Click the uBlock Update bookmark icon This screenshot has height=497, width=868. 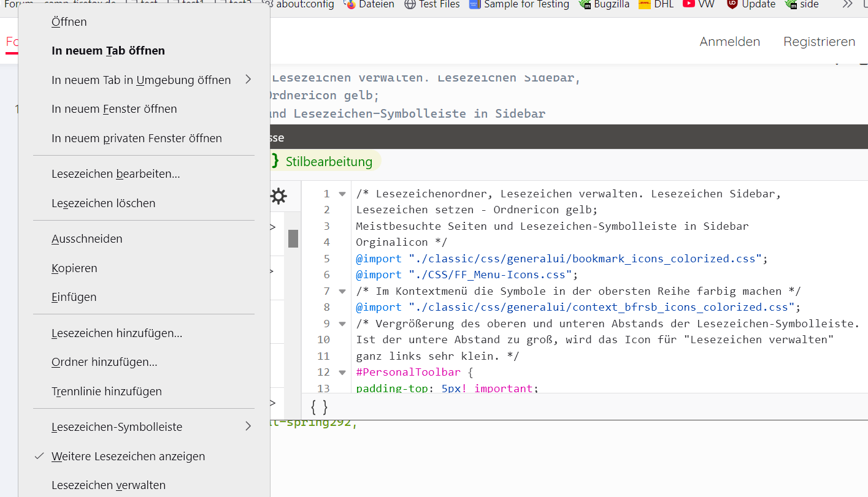732,4
